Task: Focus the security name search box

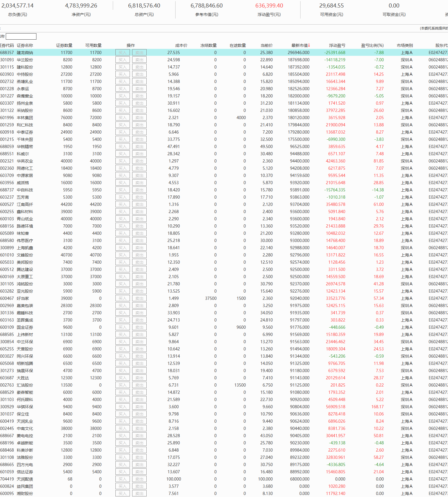Action: pyautogui.click(x=21, y=36)
